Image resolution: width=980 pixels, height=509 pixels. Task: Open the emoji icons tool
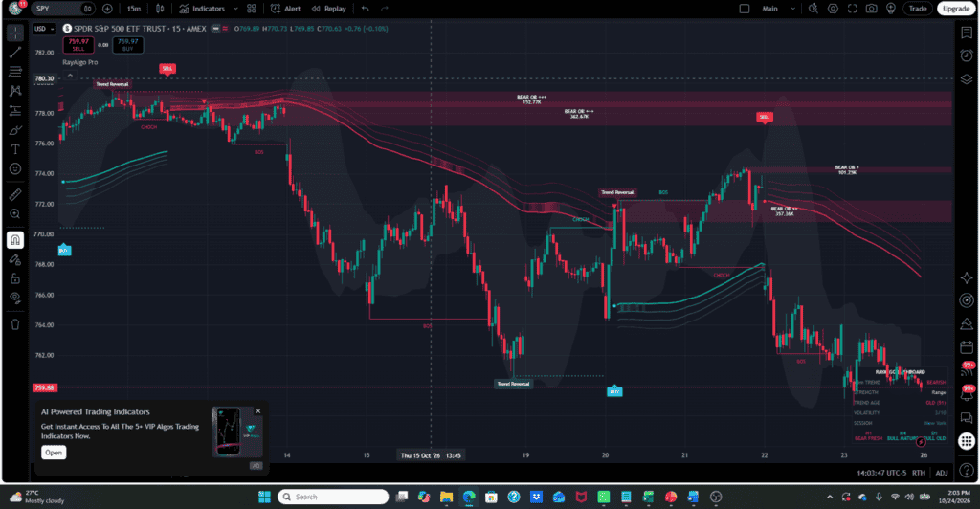15,168
